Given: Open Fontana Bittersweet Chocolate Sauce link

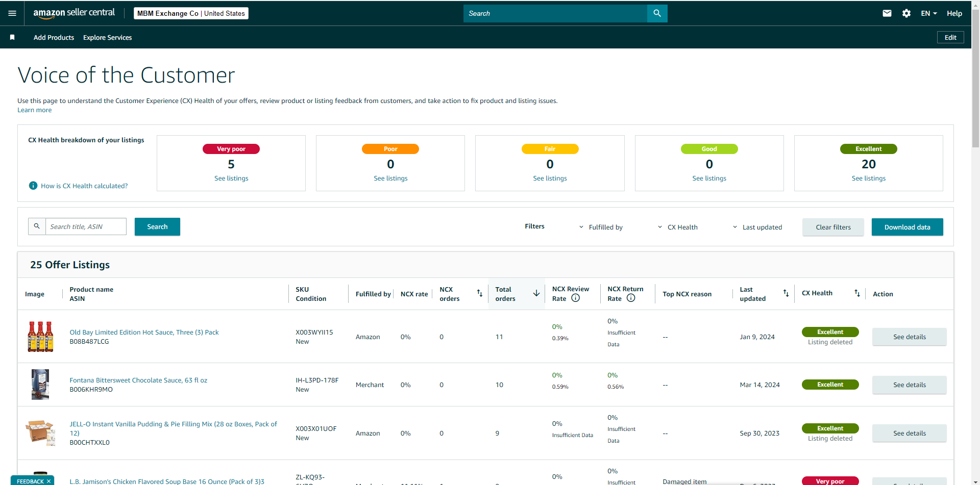Looking at the screenshot, I should 138,380.
